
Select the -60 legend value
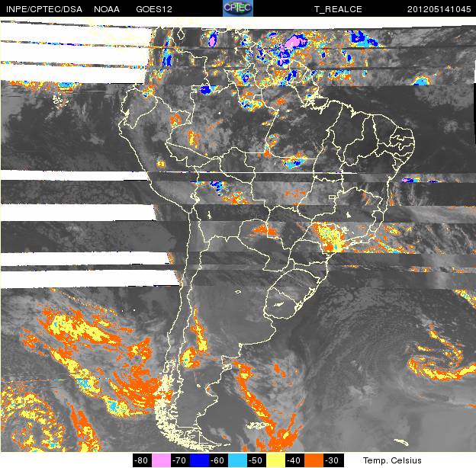point(218,460)
